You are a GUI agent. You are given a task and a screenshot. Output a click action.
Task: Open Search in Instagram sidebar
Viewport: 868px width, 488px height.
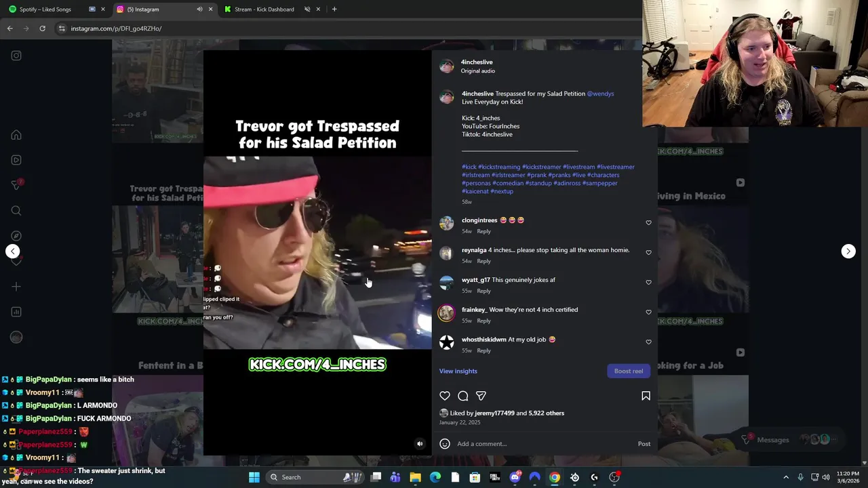(x=16, y=211)
